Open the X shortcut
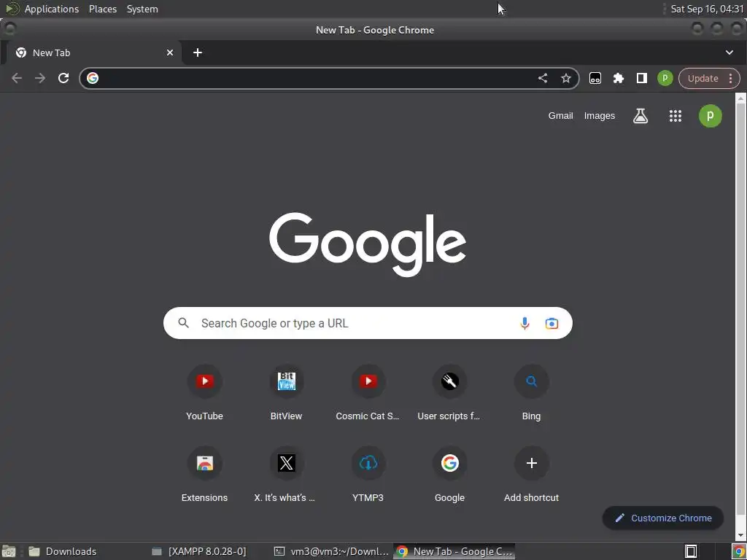747x560 pixels. pyautogui.click(x=286, y=474)
